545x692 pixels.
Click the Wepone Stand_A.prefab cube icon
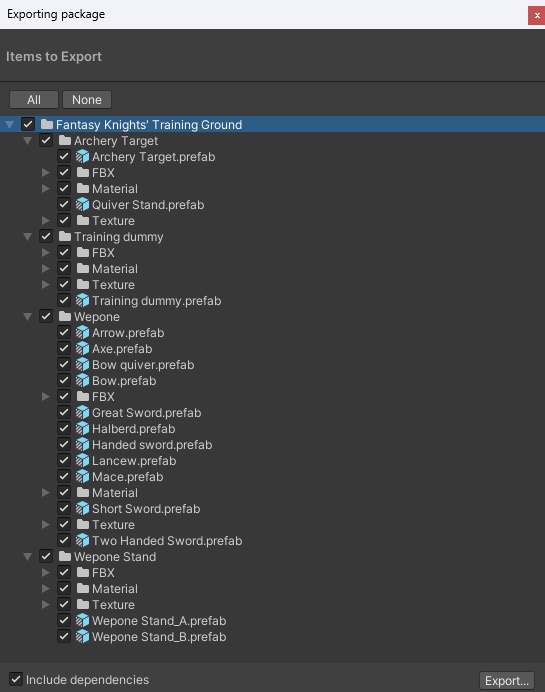coord(82,621)
